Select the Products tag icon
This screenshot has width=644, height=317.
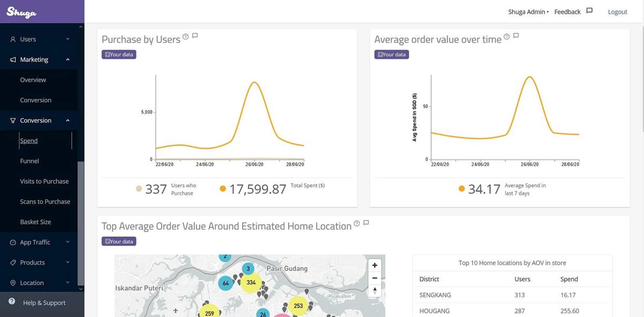pyautogui.click(x=12, y=262)
